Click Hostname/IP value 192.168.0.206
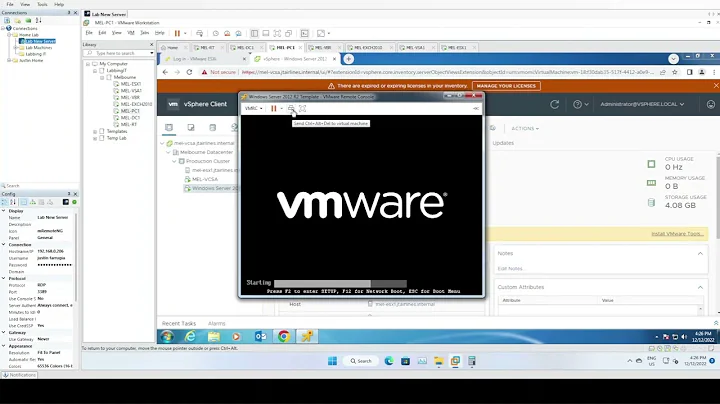720x404 pixels. tap(51, 252)
